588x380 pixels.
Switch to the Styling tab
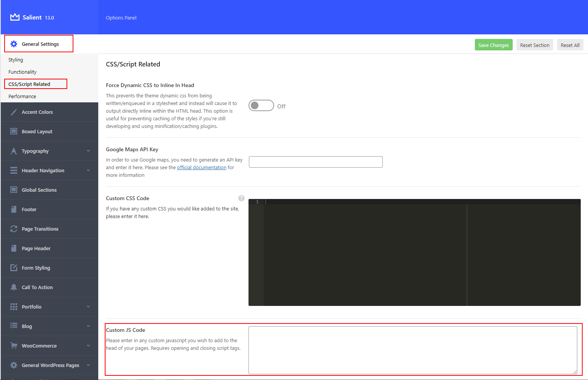tap(16, 60)
